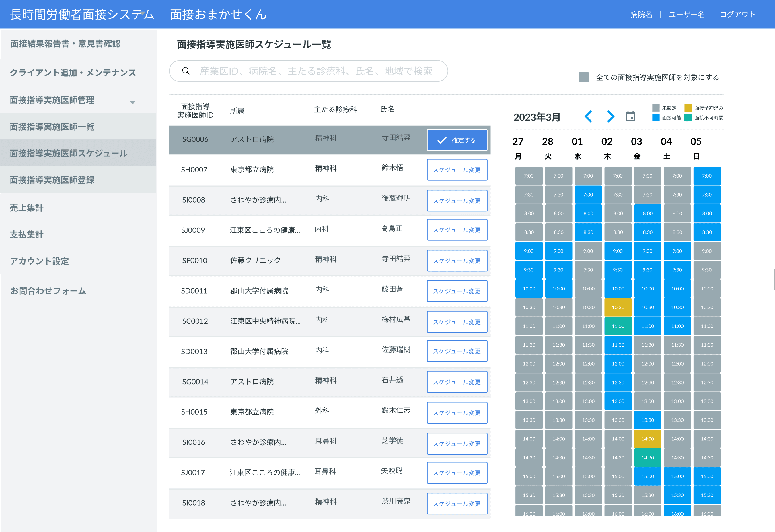Click スケジュール変更 for SH0007 鈴木悟
The image size is (775, 532).
(457, 169)
